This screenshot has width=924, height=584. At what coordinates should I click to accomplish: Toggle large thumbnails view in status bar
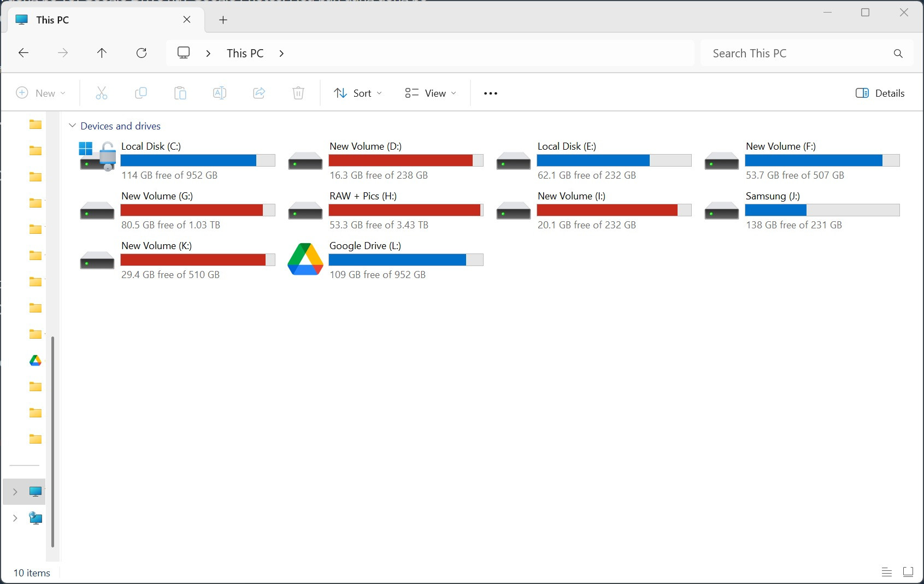pyautogui.click(x=909, y=572)
